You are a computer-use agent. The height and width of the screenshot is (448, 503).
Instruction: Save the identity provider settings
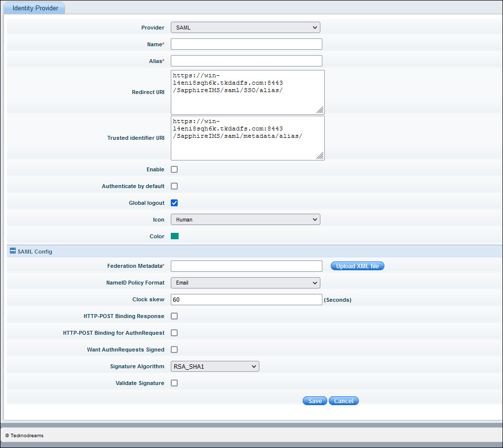[314, 401]
